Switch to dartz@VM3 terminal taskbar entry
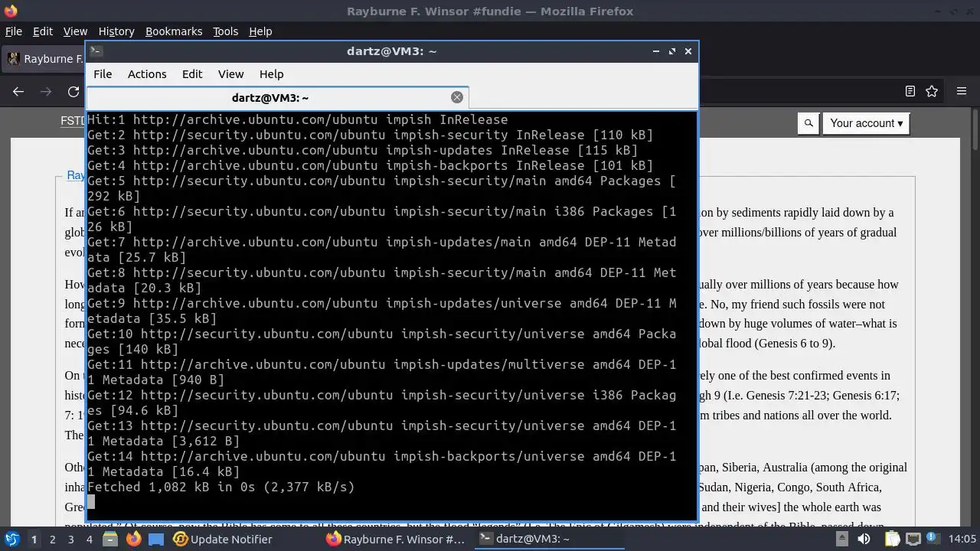This screenshot has height=551, width=980. pos(547,539)
